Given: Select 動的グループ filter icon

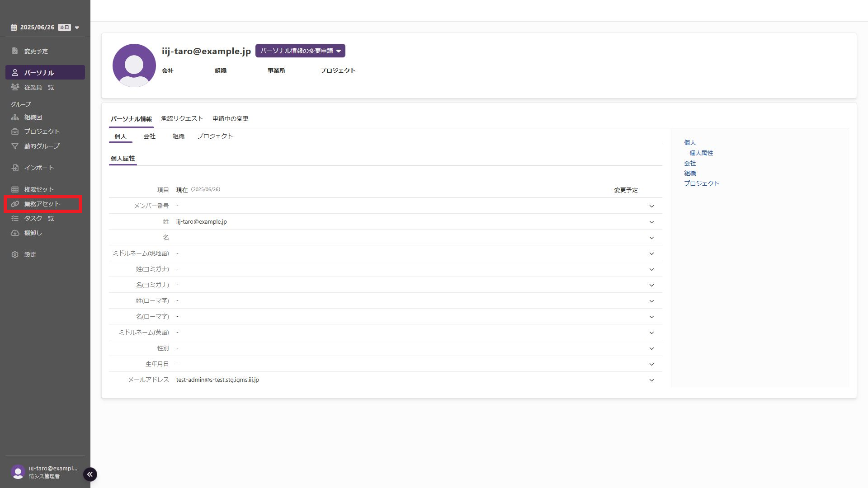Looking at the screenshot, I should 15,146.
